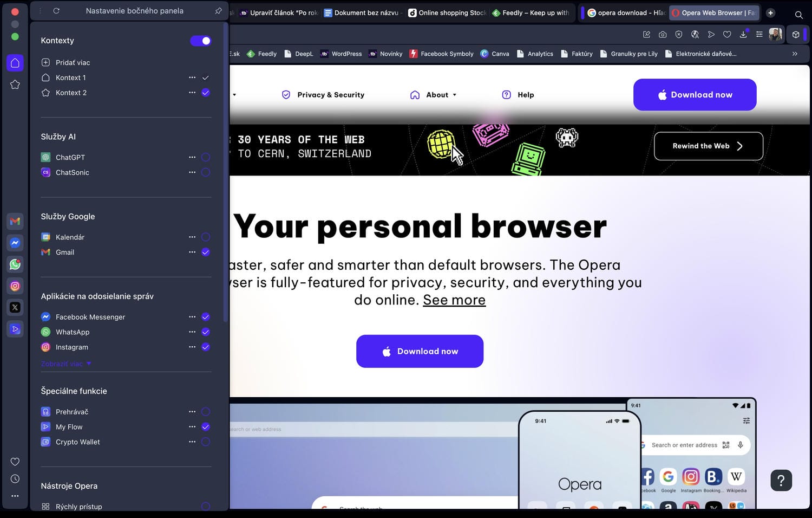
Task: Click 'Rewind the Web' button
Action: tap(708, 146)
